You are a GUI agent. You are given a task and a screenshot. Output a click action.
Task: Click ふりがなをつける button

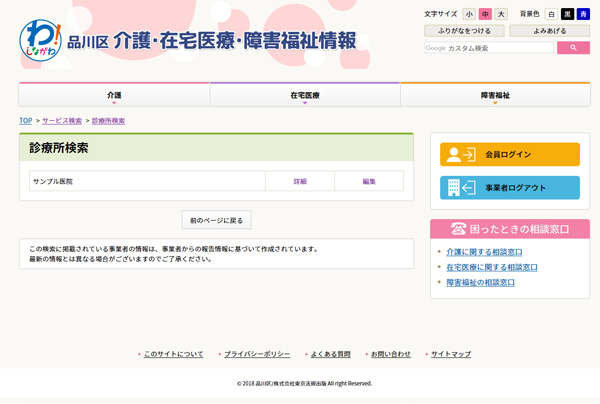tap(464, 31)
